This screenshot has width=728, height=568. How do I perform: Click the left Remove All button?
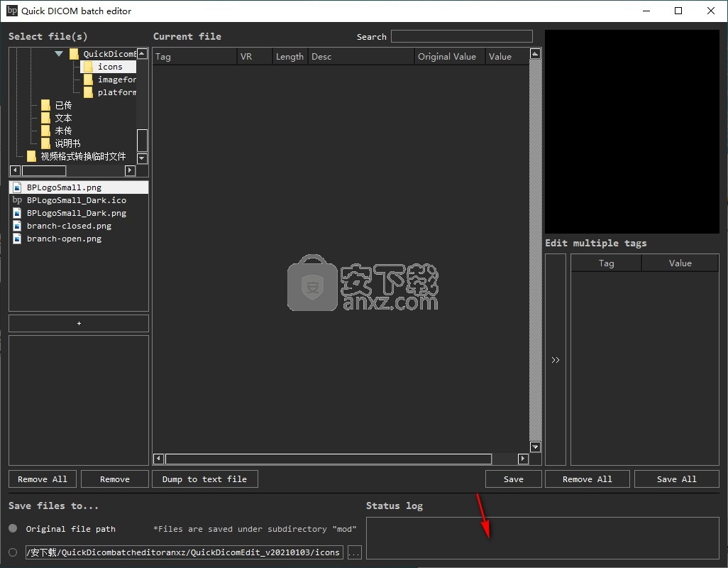pyautogui.click(x=43, y=479)
